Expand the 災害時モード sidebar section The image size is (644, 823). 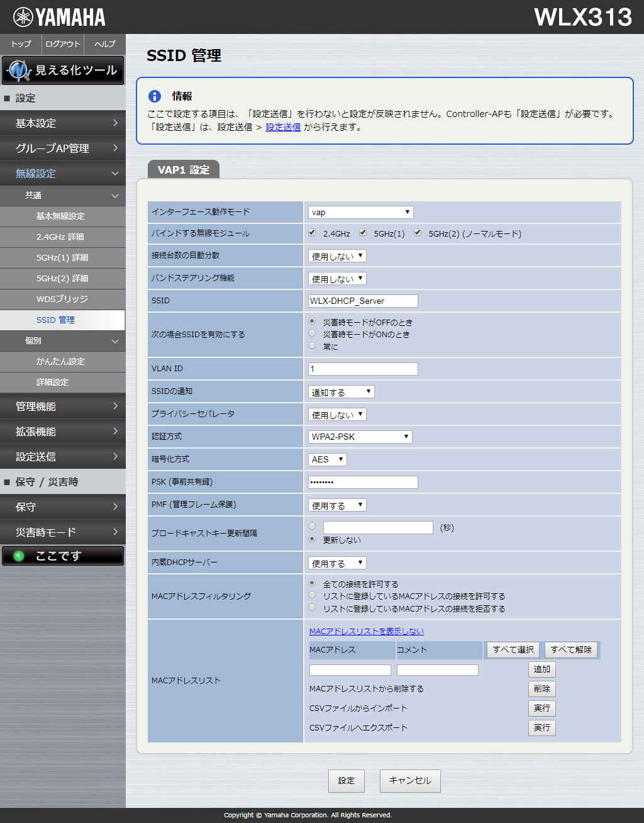coord(63,532)
